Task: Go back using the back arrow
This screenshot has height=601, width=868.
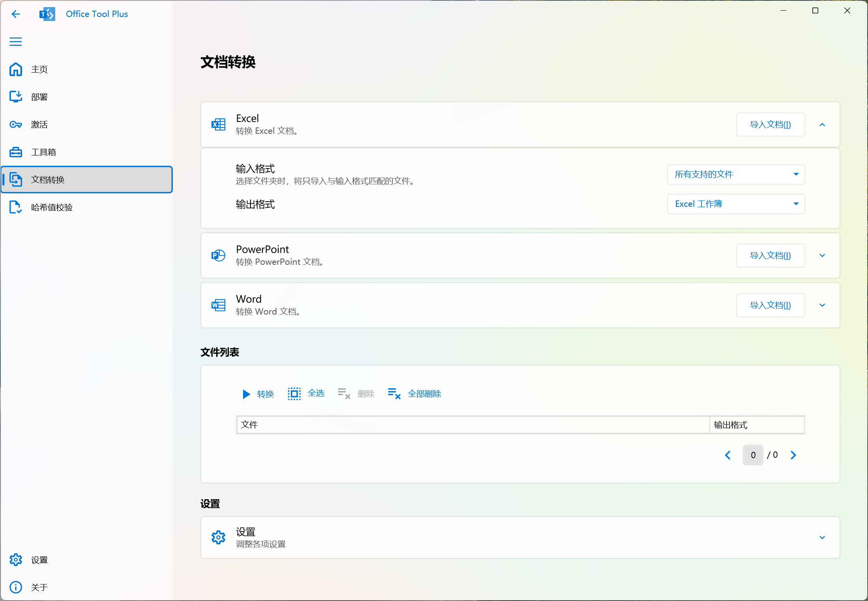Action: (16, 14)
